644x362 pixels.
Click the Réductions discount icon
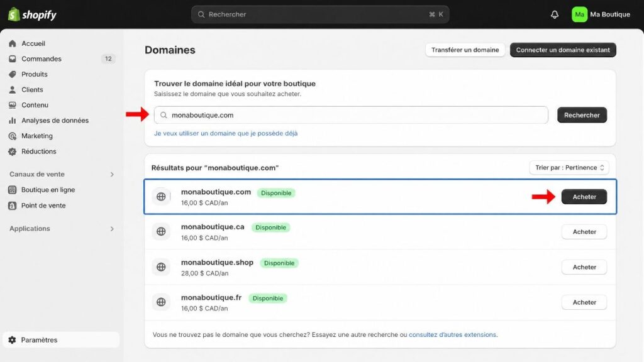pyautogui.click(x=13, y=151)
